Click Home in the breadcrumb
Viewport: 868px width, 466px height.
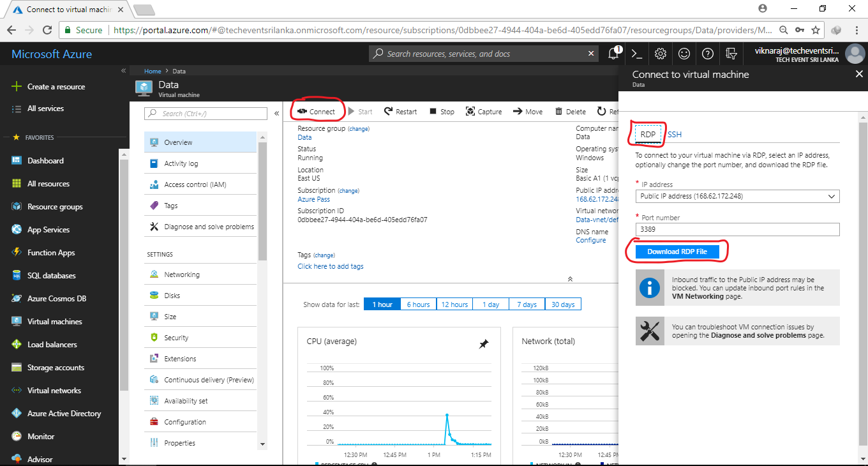coord(153,71)
